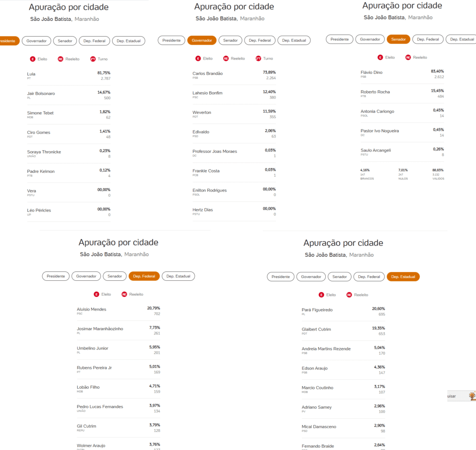This screenshot has height=450, width=476.
Task: Click the Reeleito icon above Lula's results
Action: tap(60, 59)
